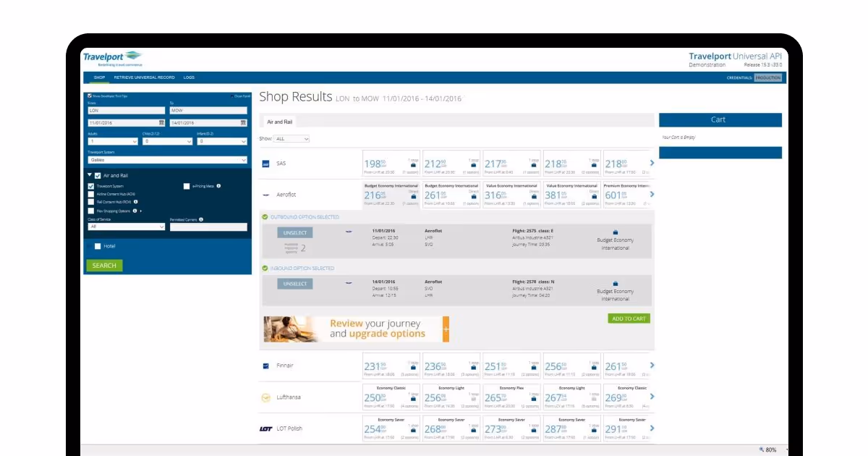This screenshot has height=456, width=868.
Task: Open the Adults count dropdown
Action: click(113, 142)
